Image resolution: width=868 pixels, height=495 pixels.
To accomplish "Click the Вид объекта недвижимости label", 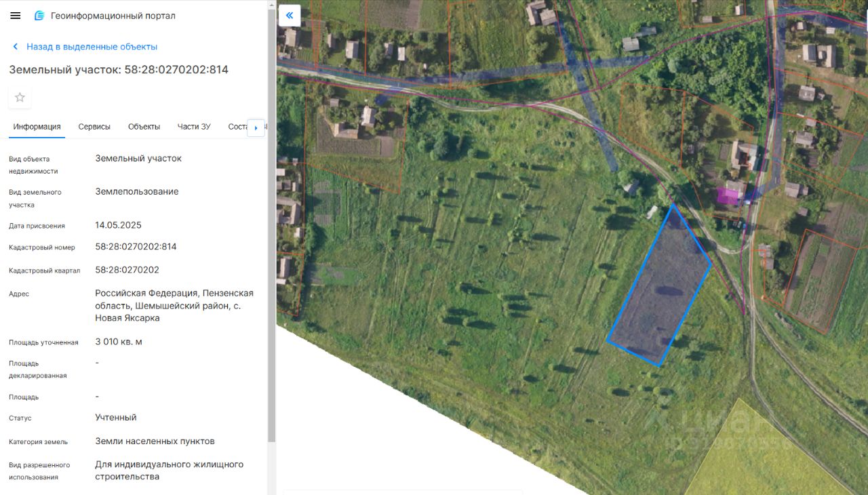I will tap(33, 165).
